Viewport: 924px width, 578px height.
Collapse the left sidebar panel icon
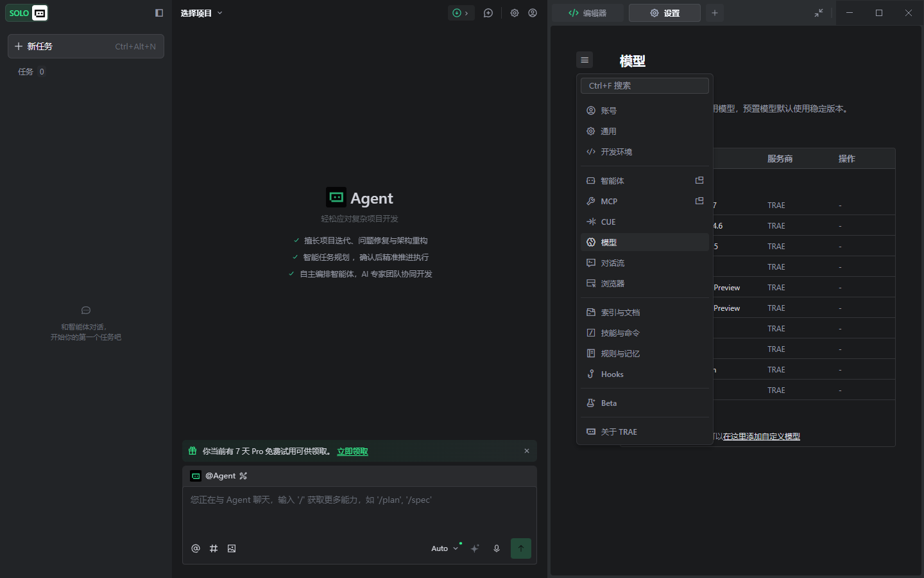coord(159,13)
